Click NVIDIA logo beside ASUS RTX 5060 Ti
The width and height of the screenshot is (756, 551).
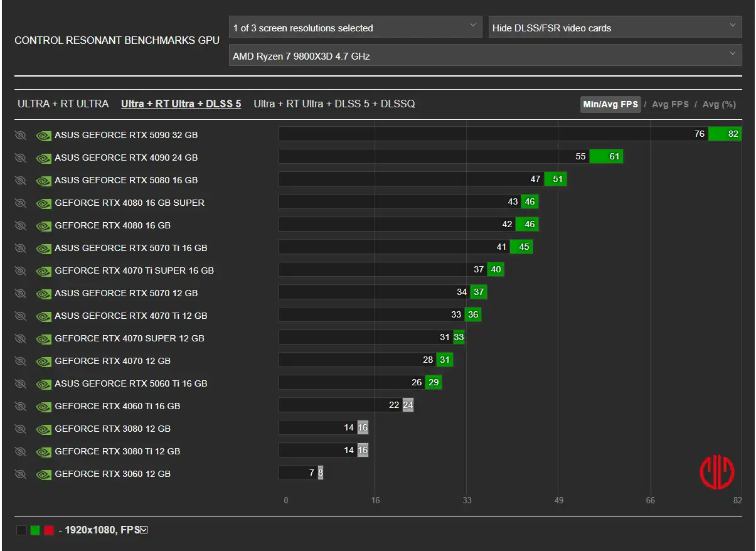[44, 384]
